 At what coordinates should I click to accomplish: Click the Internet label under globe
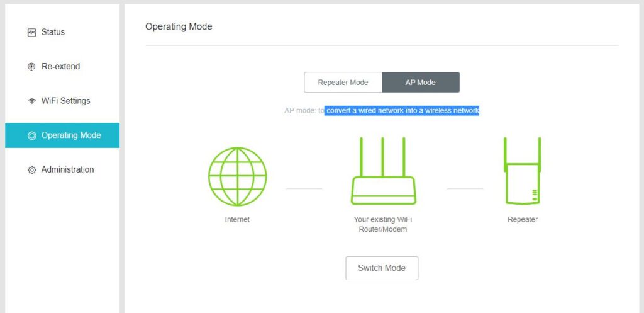(237, 220)
